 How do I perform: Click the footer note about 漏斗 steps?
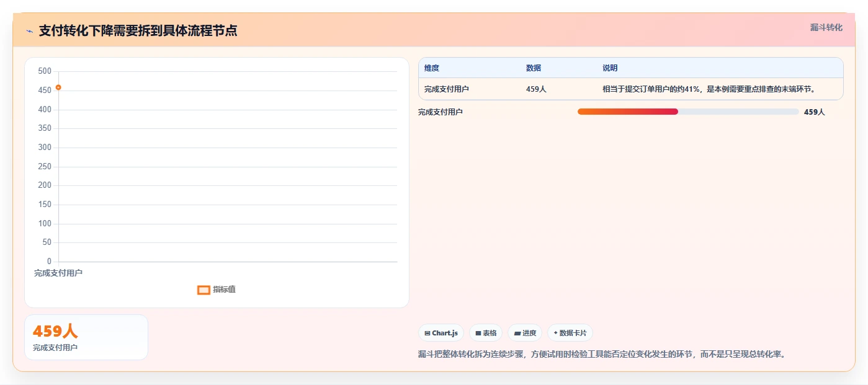602,355
